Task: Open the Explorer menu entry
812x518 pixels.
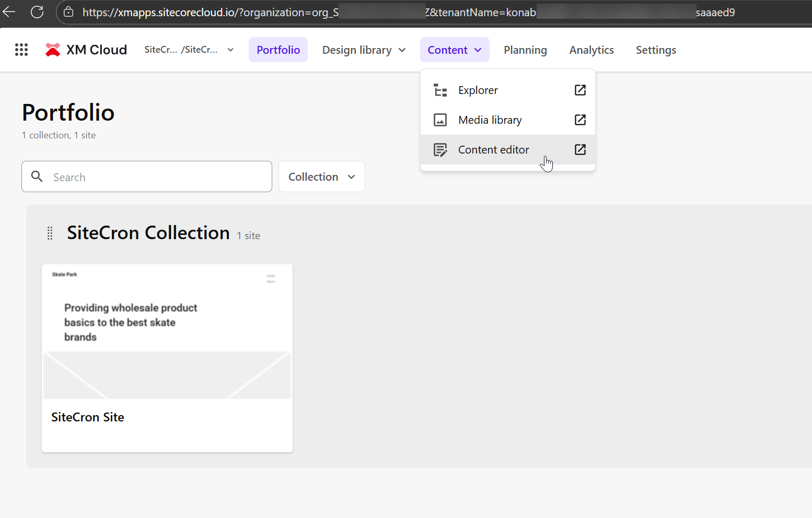Action: (478, 90)
